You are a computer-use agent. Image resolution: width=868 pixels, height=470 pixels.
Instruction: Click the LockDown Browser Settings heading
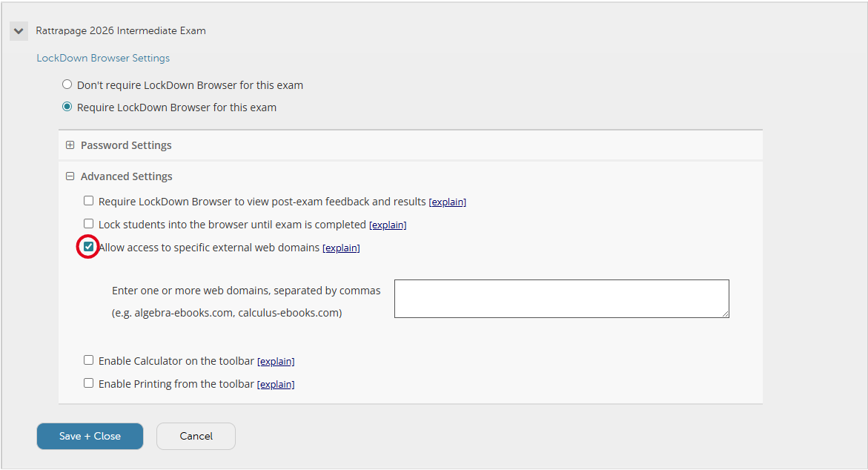103,58
